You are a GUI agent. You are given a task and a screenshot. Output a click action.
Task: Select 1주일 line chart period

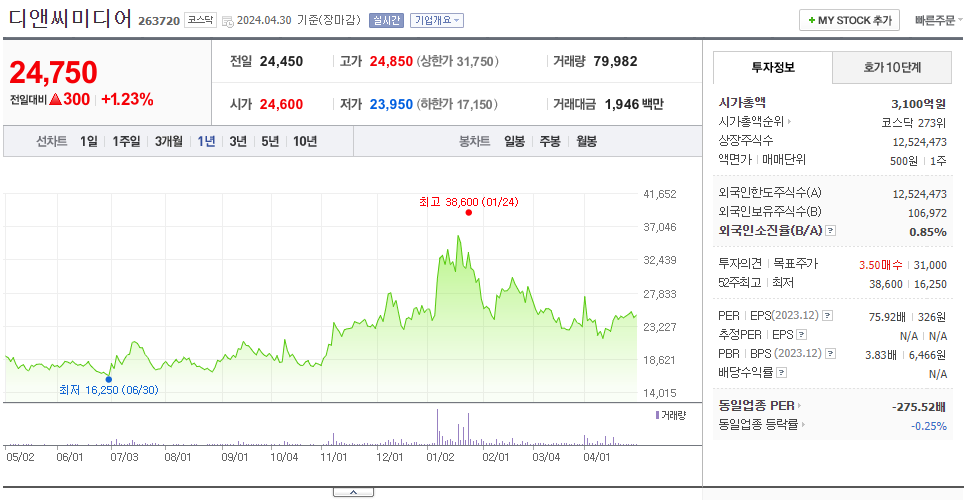pyautogui.click(x=126, y=141)
